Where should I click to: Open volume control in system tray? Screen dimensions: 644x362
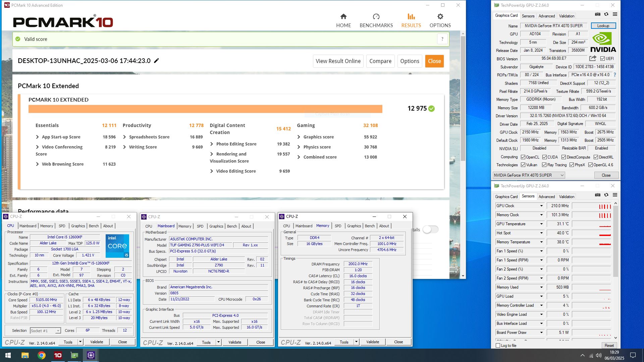pos(599,355)
